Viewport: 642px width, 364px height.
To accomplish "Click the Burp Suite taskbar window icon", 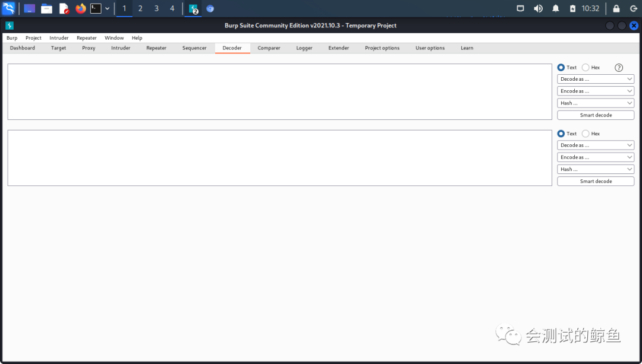I will [x=193, y=8].
